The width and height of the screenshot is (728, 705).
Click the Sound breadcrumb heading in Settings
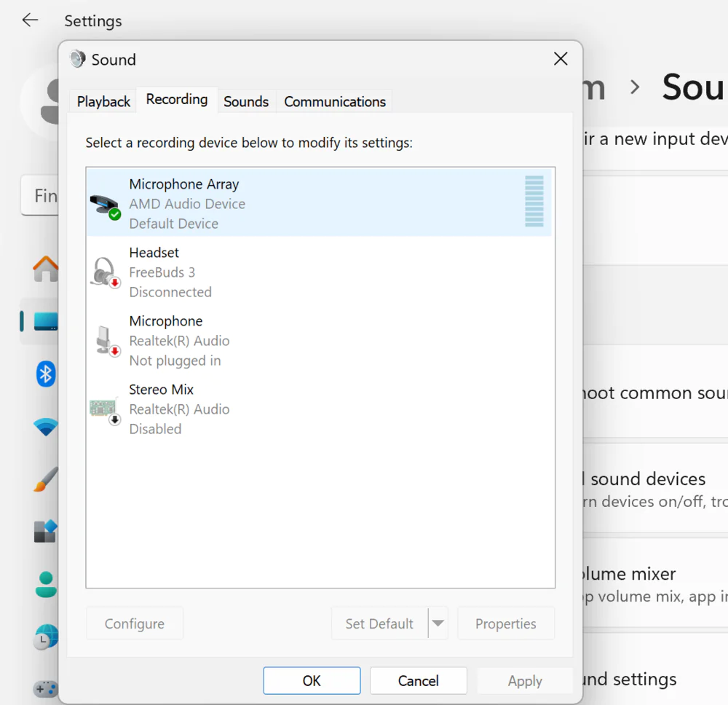pyautogui.click(x=694, y=87)
